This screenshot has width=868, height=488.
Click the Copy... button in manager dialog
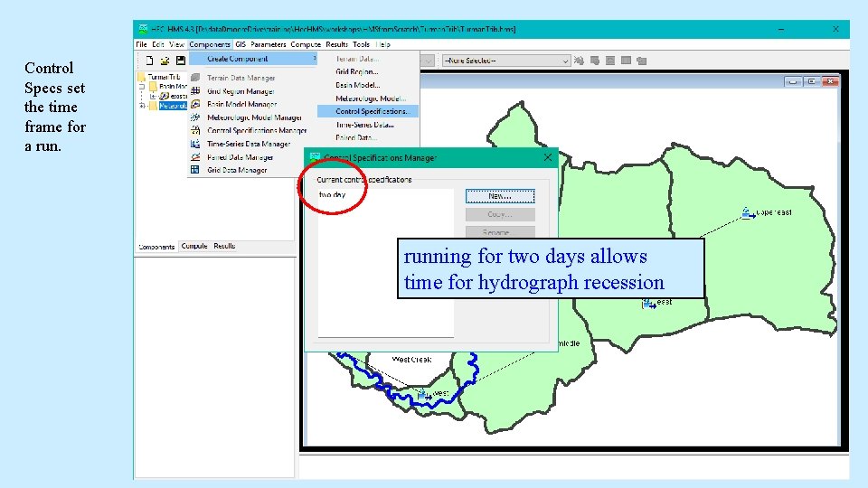(x=500, y=214)
